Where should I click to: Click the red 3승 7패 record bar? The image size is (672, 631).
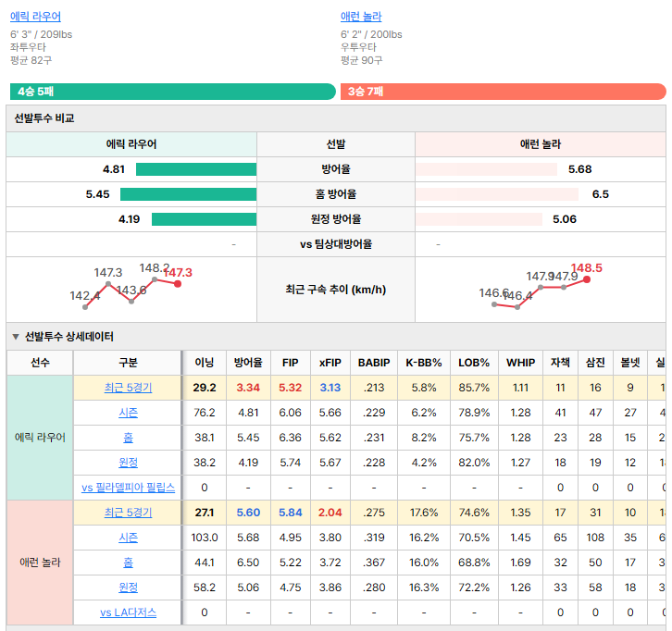click(504, 92)
